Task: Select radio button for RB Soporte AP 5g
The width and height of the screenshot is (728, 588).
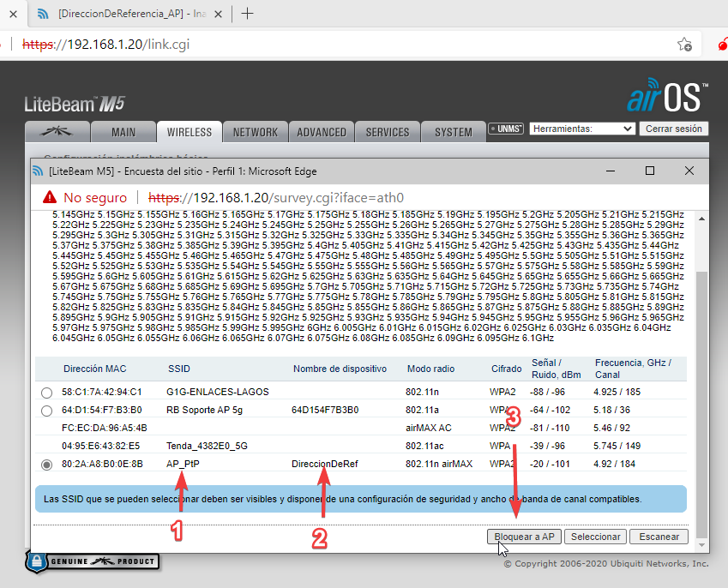Action: (x=46, y=411)
